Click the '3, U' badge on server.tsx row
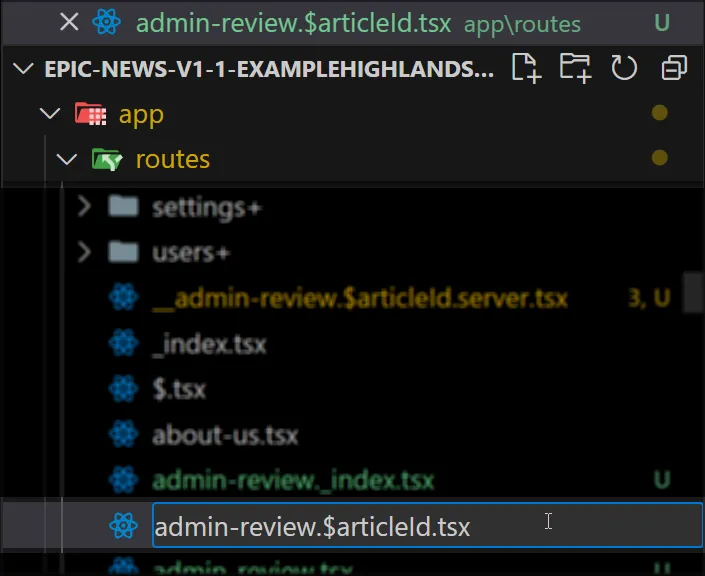705x576 pixels. point(649,298)
